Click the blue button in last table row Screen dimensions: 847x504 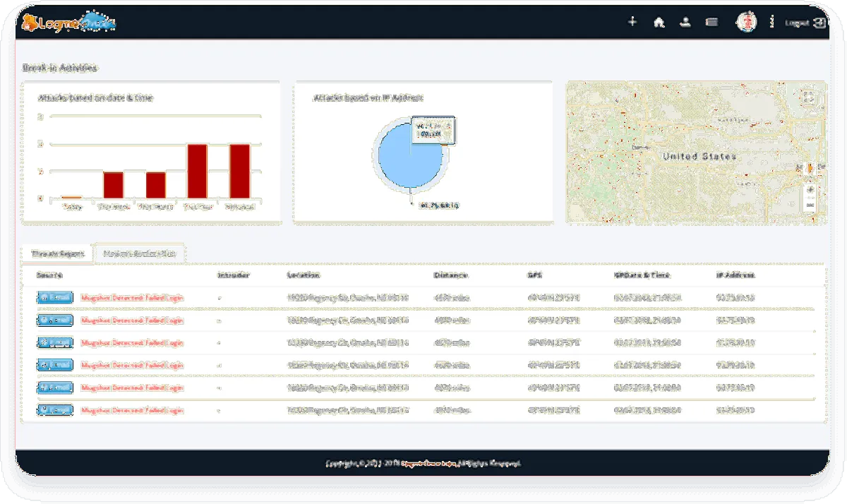pos(55,410)
